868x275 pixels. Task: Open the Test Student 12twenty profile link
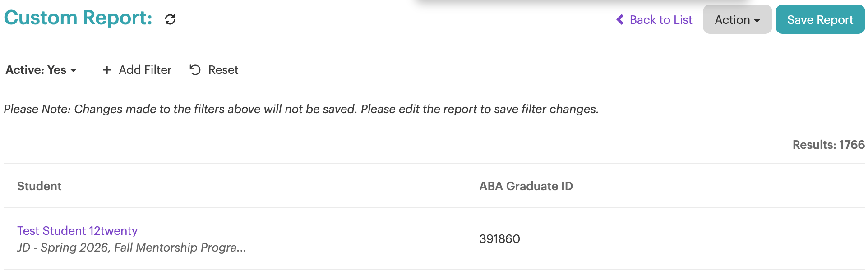pyautogui.click(x=77, y=231)
